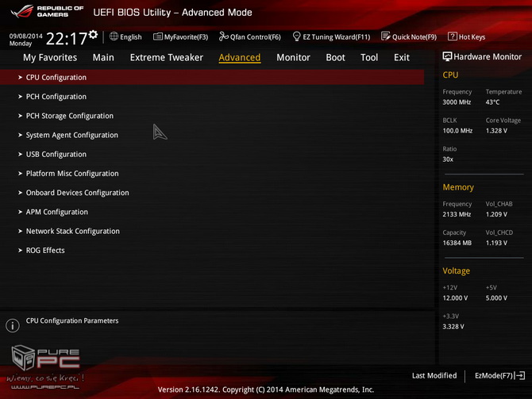Open Quick Note(F9)
Viewport: 532px width, 399px height.
point(409,36)
